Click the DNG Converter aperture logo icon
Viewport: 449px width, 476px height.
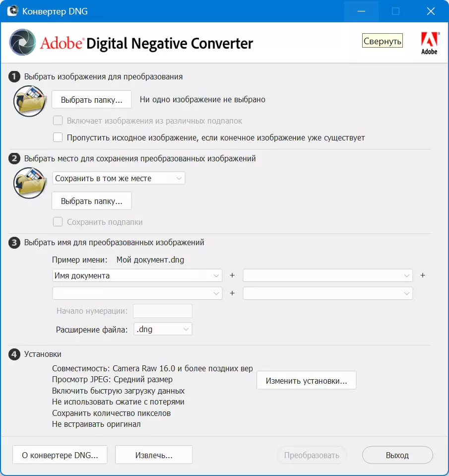pyautogui.click(x=22, y=42)
